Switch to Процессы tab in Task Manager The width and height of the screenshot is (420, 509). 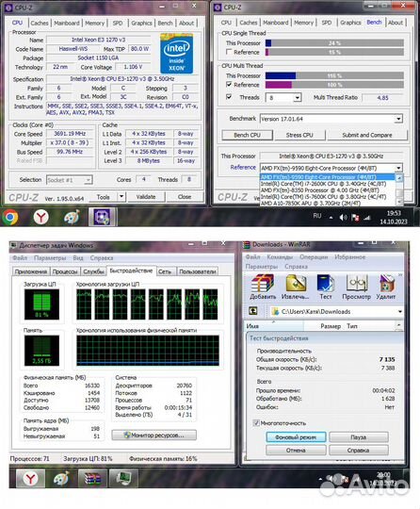click(x=65, y=271)
